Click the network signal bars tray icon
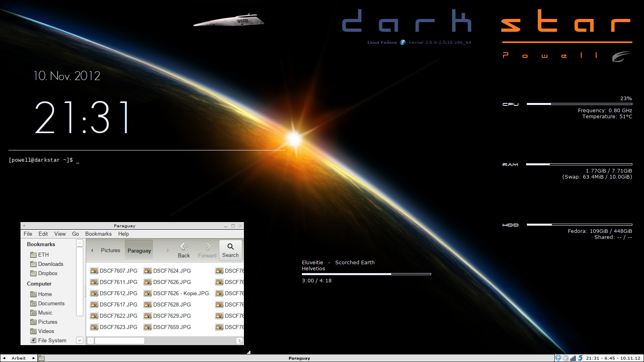This screenshot has height=362, width=644. (573, 358)
